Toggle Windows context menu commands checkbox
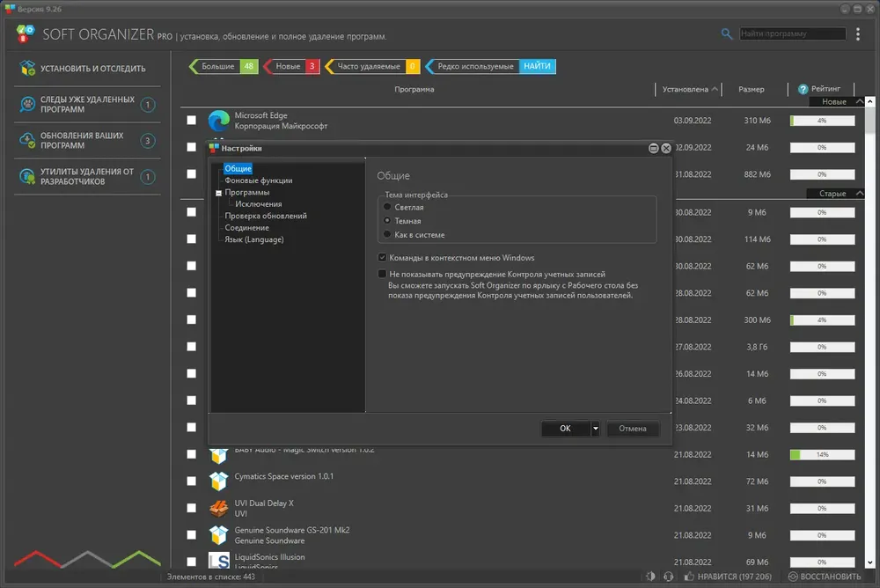This screenshot has height=588, width=880. [x=382, y=257]
